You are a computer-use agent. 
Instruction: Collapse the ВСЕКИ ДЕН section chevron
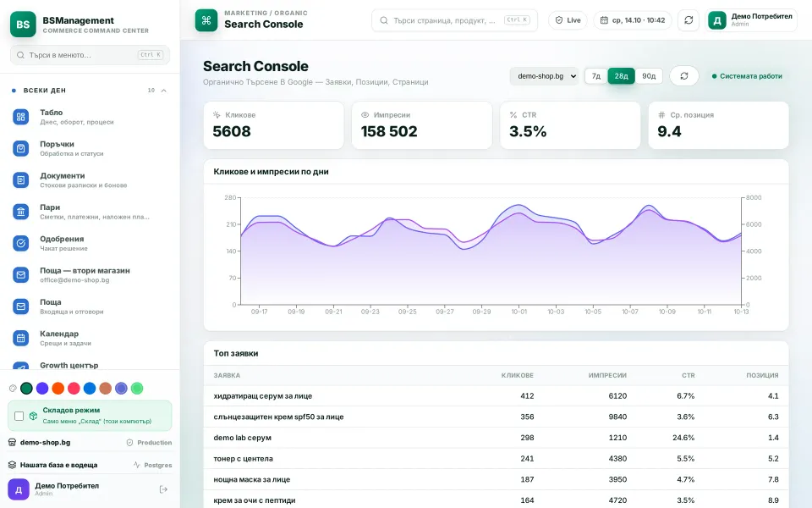coord(163,91)
